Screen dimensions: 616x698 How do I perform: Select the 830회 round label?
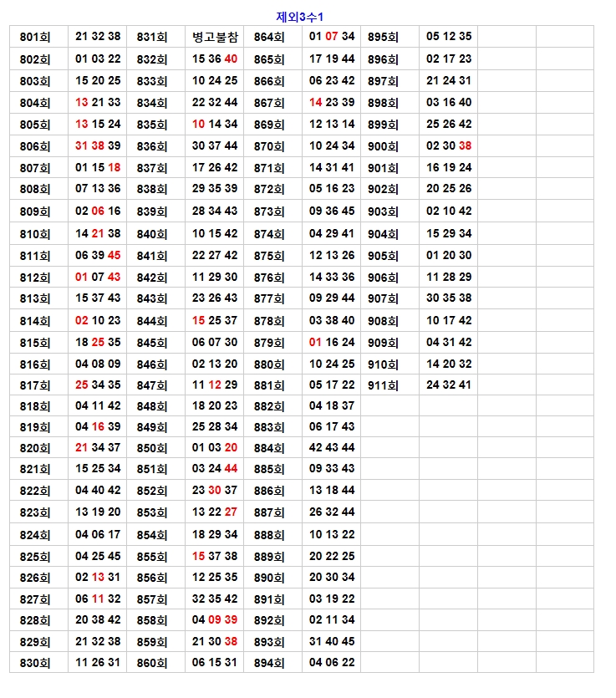pyautogui.click(x=35, y=663)
